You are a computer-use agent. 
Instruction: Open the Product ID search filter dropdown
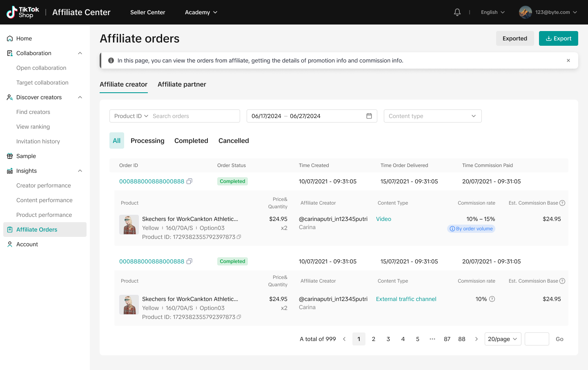[x=131, y=116]
